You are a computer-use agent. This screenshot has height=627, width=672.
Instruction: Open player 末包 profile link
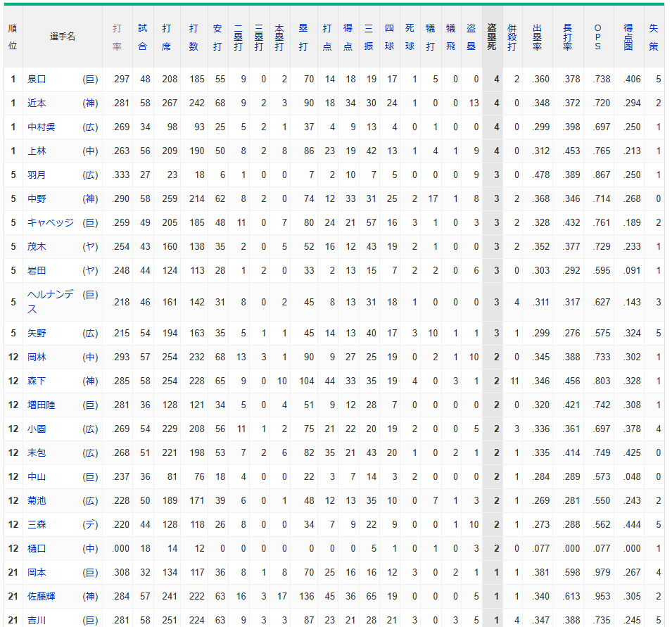(x=37, y=453)
